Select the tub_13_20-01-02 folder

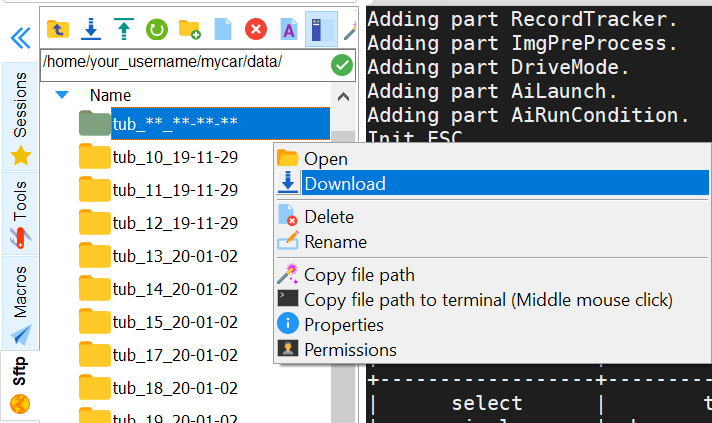174,256
